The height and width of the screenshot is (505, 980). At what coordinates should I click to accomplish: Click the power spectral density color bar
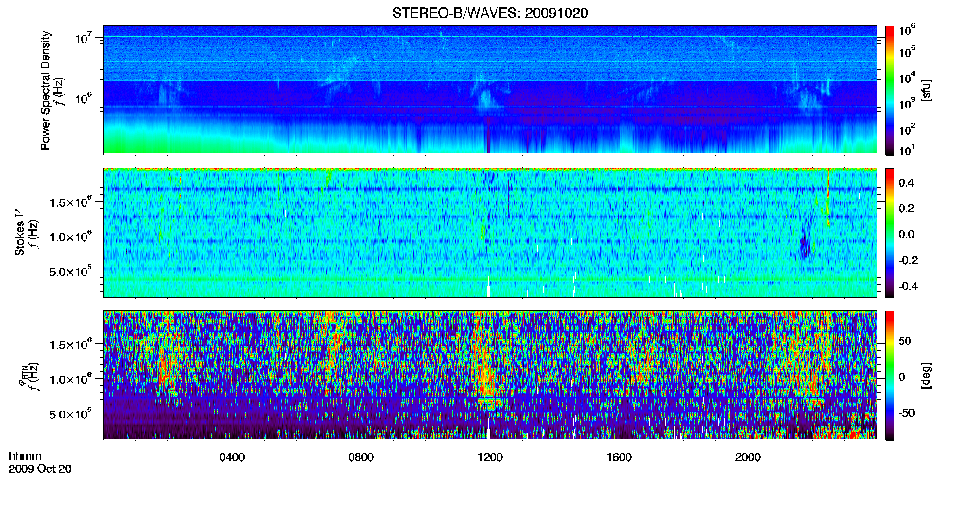click(890, 90)
